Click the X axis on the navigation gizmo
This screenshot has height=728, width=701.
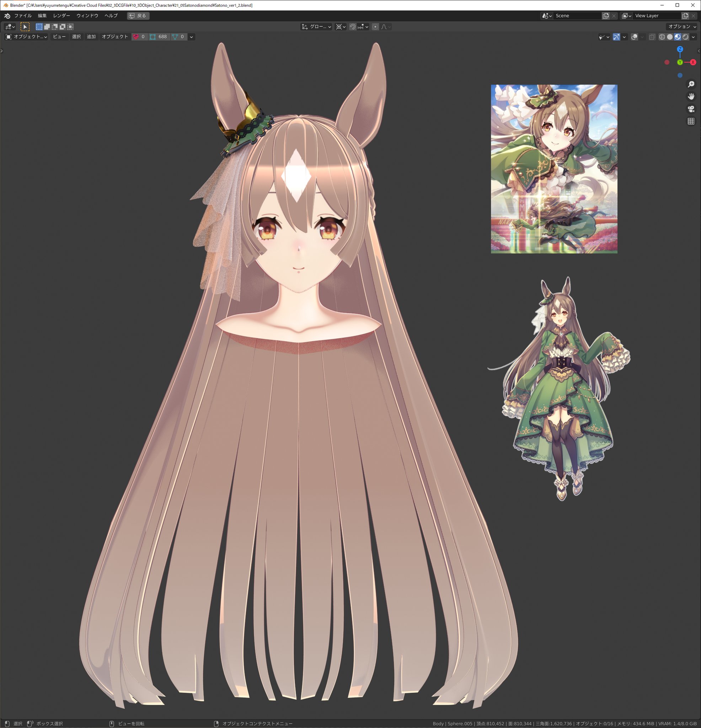(x=693, y=63)
